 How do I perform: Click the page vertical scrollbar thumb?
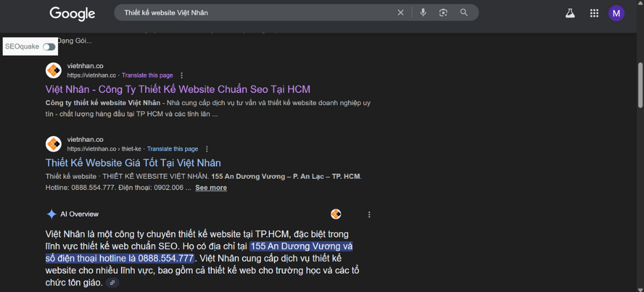click(640, 84)
